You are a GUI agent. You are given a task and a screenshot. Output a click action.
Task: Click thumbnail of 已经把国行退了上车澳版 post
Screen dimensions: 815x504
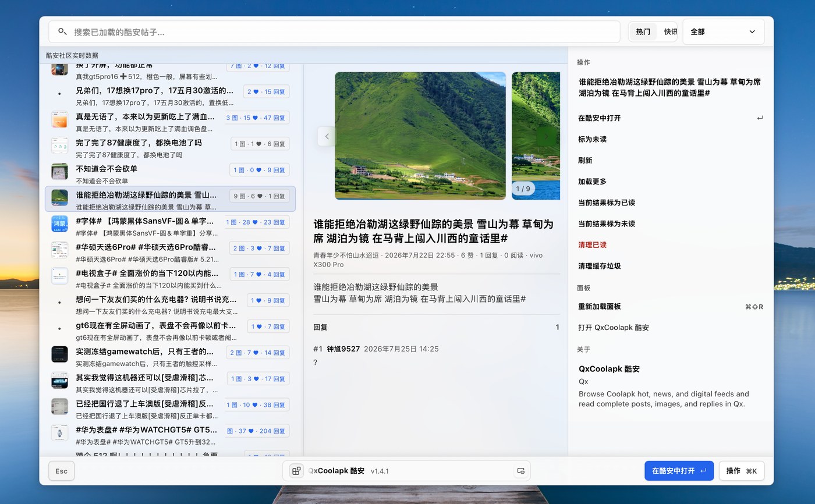click(x=59, y=406)
